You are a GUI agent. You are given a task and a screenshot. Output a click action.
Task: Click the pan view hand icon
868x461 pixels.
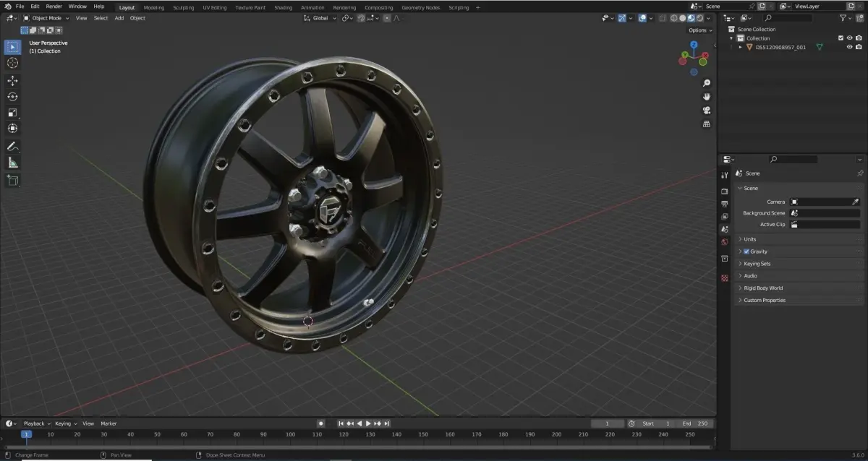(707, 97)
